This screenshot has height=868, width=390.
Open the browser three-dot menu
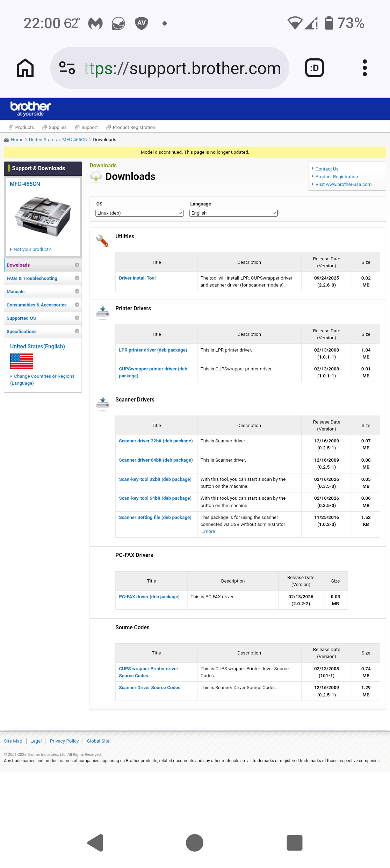click(x=365, y=68)
